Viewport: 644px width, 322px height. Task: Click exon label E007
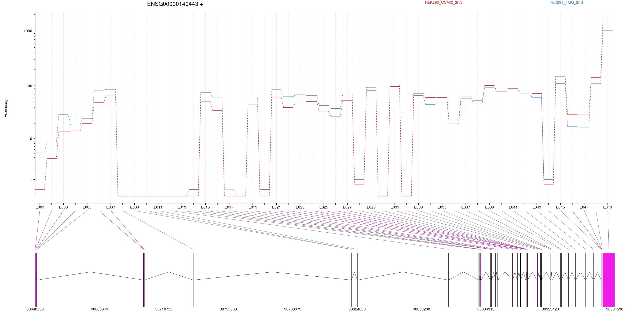111,207
